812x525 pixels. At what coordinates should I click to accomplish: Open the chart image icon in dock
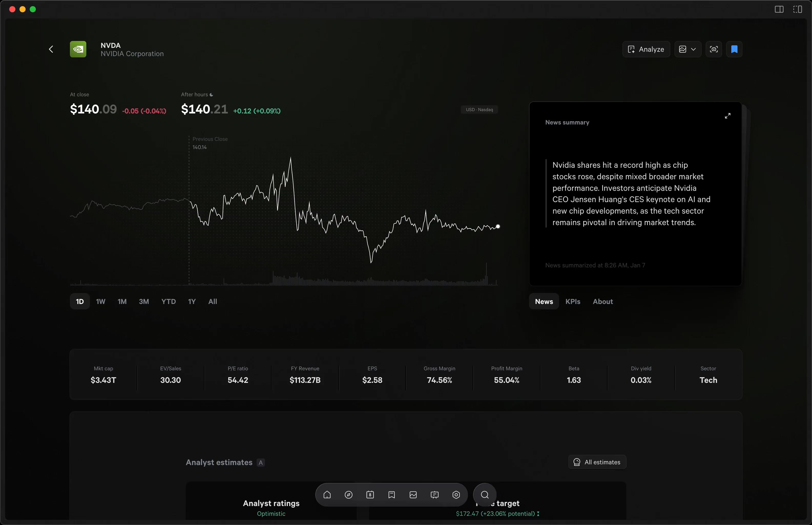click(413, 495)
